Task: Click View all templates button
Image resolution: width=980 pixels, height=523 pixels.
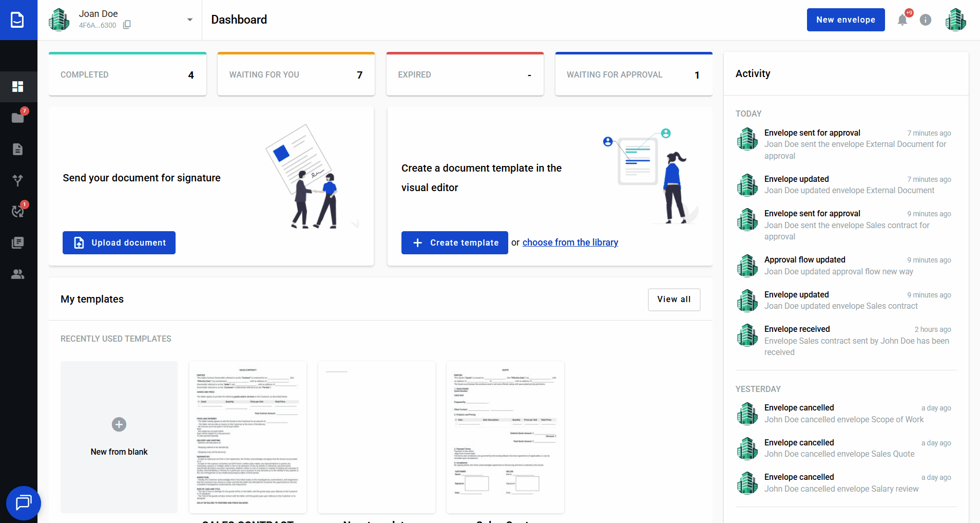Action: pos(674,300)
